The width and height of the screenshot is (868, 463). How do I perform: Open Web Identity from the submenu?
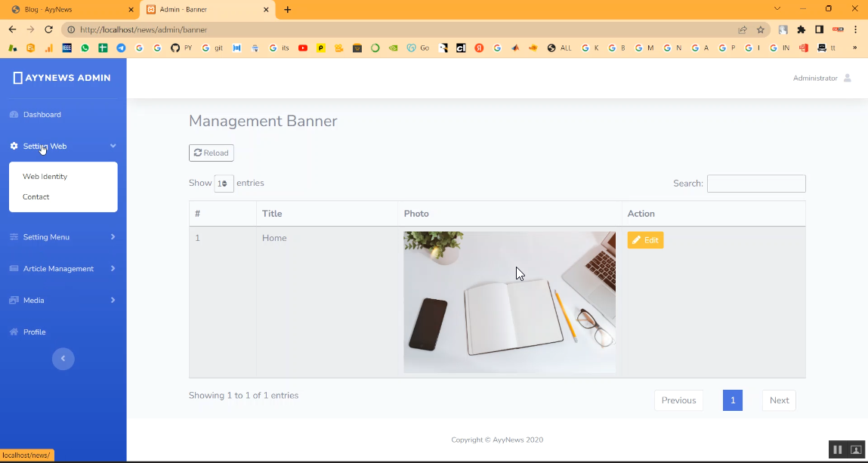tap(45, 177)
